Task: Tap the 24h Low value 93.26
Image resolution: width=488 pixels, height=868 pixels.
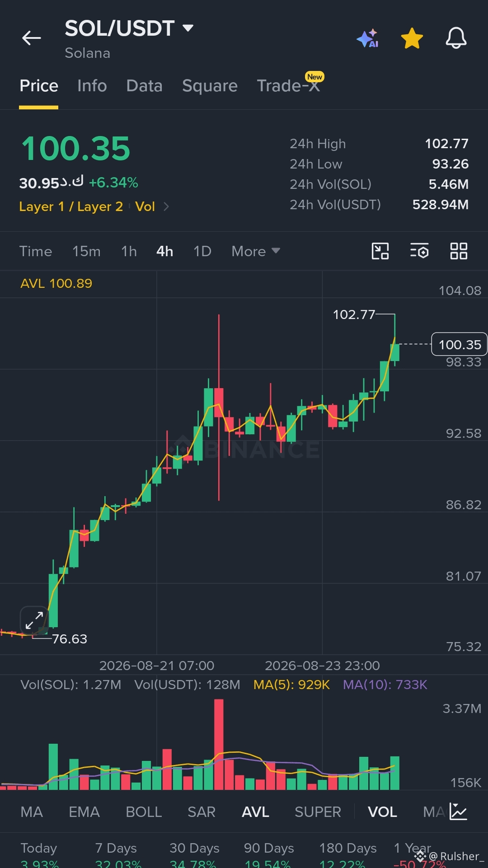Action: 450,164
